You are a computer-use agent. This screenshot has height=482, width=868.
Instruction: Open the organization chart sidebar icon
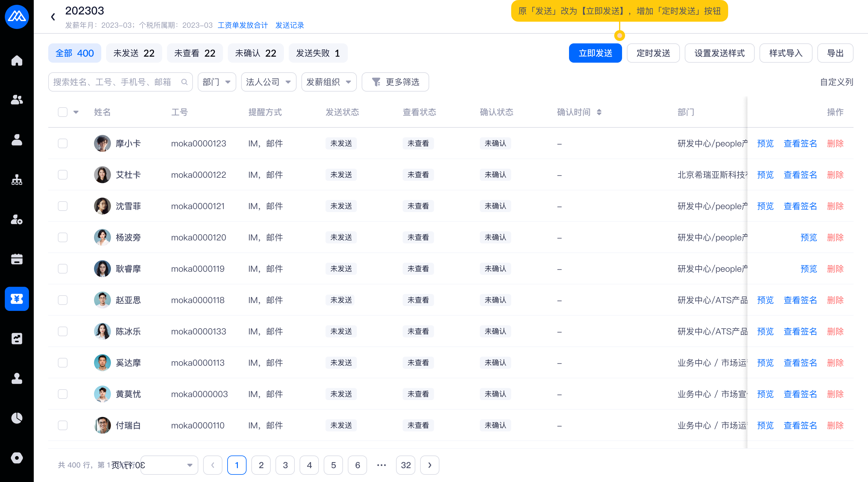(17, 180)
